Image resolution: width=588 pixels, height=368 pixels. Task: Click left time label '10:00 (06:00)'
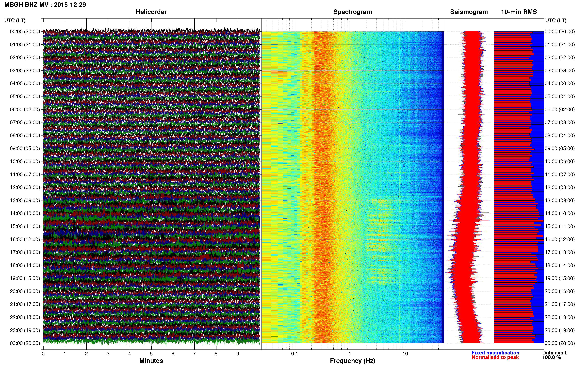point(25,161)
